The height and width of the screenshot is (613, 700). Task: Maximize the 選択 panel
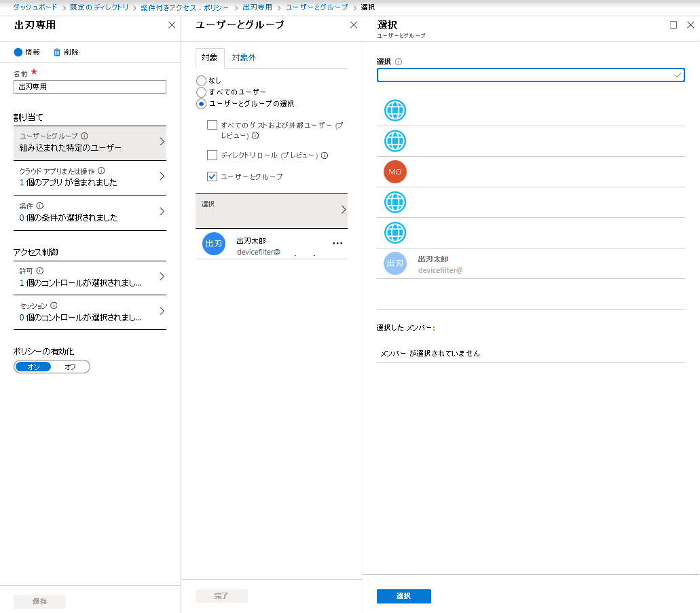674,25
